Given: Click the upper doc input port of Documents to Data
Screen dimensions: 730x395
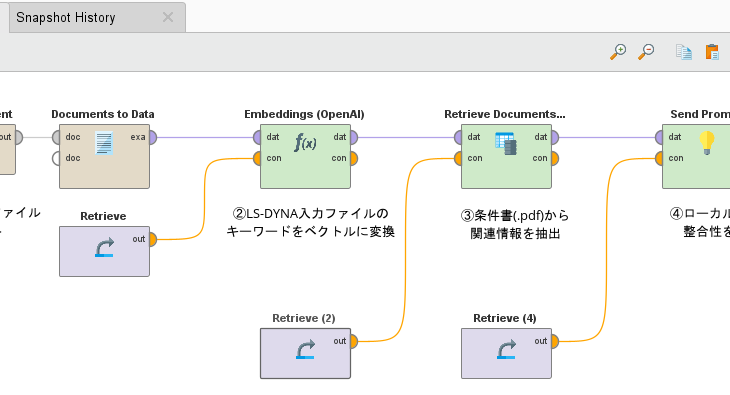Looking at the screenshot, I should (56, 137).
